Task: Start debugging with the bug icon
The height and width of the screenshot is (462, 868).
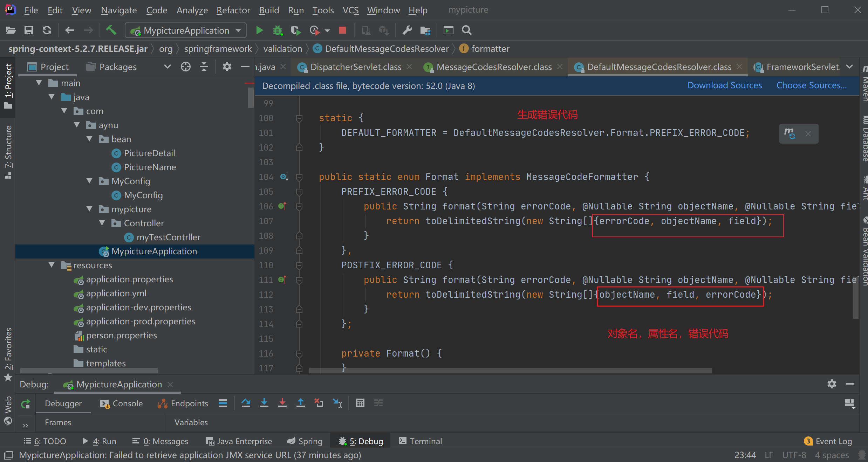Action: point(278,30)
